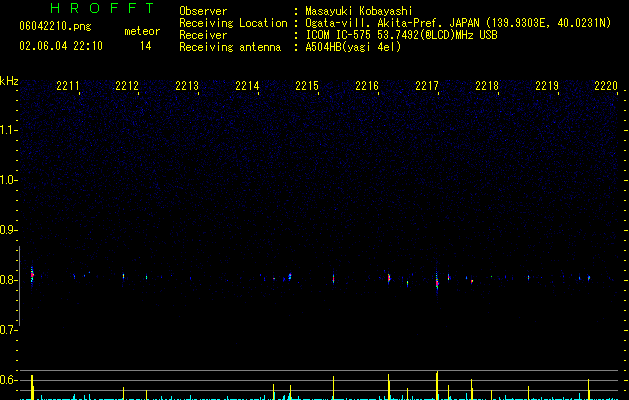Select observer name Masayuki Kobayashi
629x400 pixels.
pyautogui.click(x=359, y=11)
